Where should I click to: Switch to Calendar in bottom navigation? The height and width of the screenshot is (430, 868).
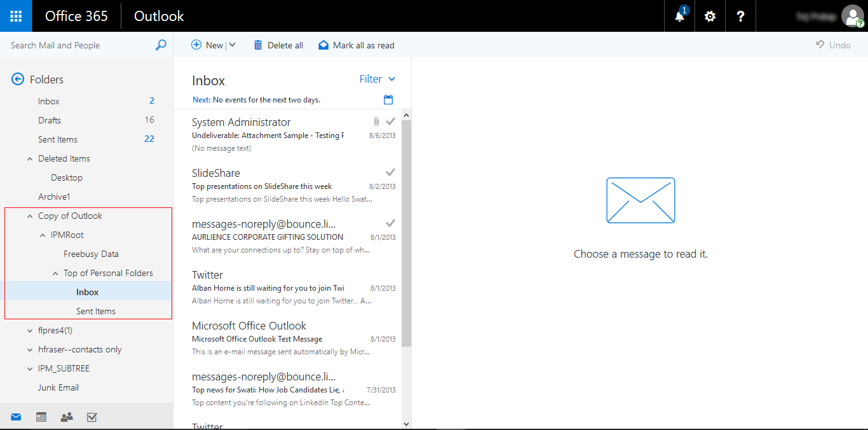(x=41, y=417)
